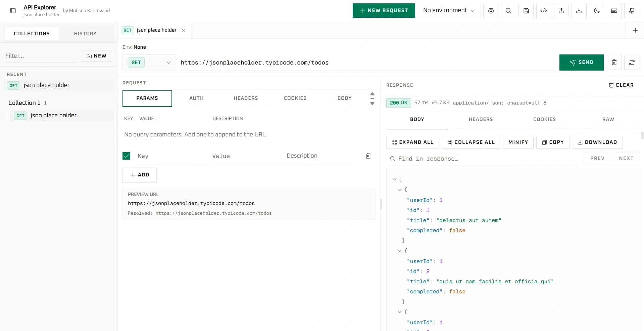This screenshot has width=644, height=331.
Task: Click the open request tab json place holder
Action: point(154,30)
